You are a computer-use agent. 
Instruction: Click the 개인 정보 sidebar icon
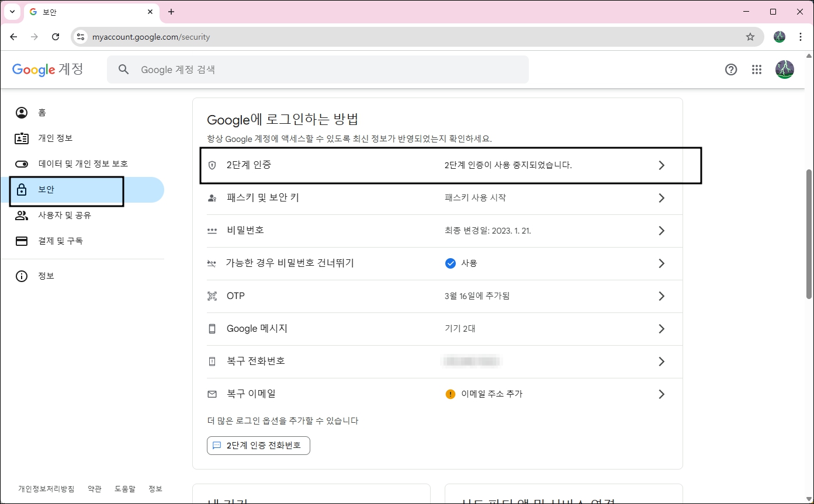pos(22,138)
